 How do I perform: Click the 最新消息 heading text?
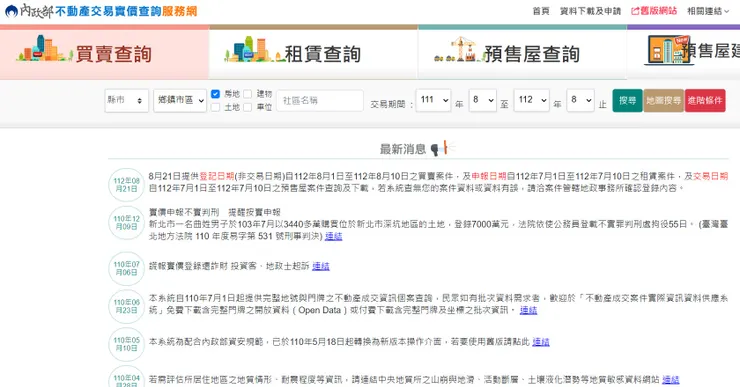[x=403, y=149]
